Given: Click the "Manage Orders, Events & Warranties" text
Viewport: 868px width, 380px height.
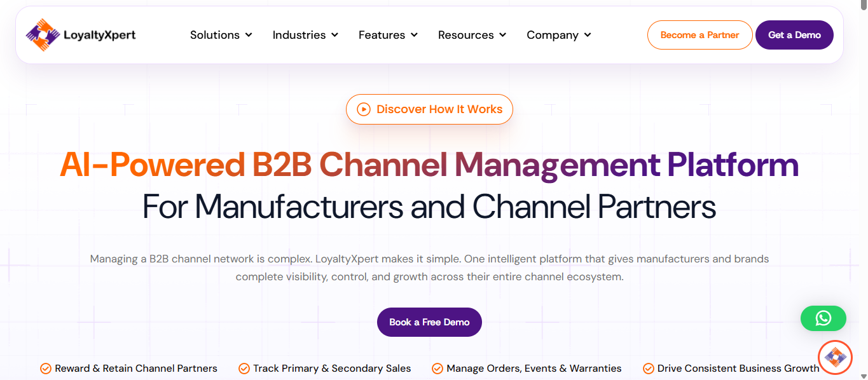Looking at the screenshot, I should click(534, 369).
